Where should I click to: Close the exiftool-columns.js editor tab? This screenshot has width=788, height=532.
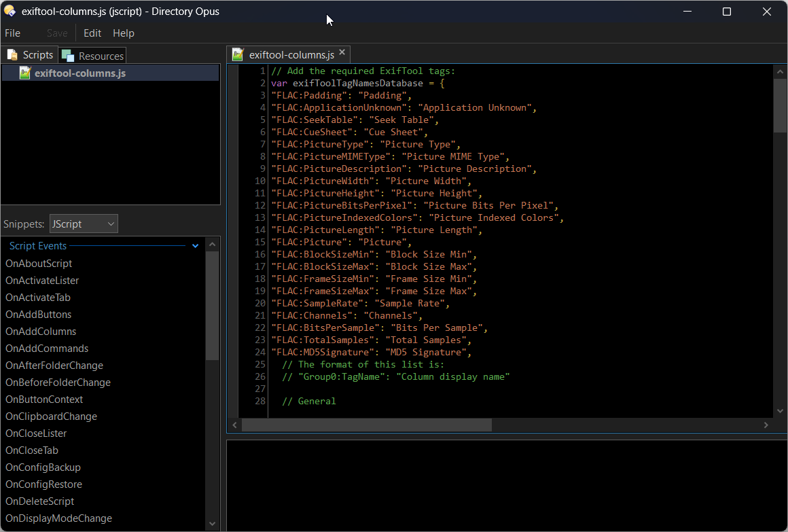point(342,52)
